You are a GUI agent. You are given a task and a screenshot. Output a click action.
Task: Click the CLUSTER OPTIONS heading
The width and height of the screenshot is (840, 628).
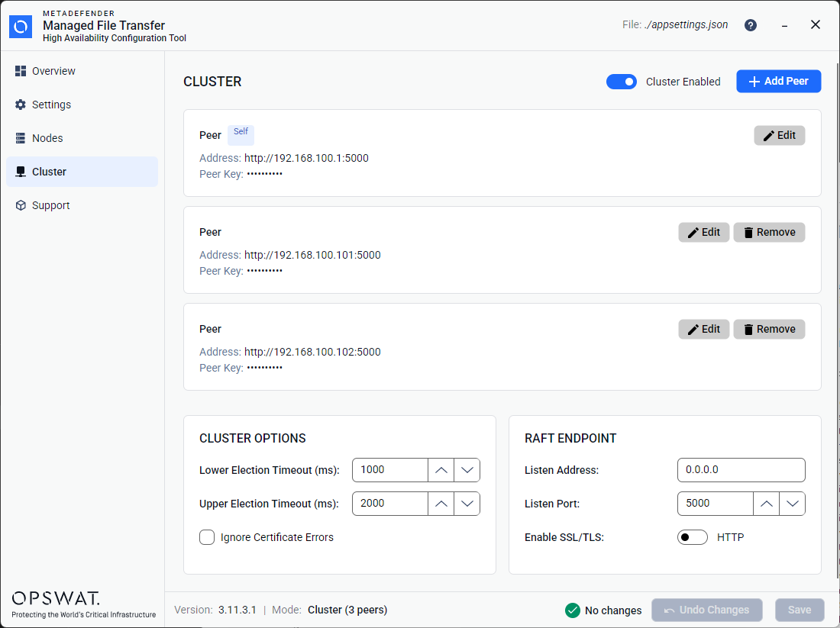253,439
